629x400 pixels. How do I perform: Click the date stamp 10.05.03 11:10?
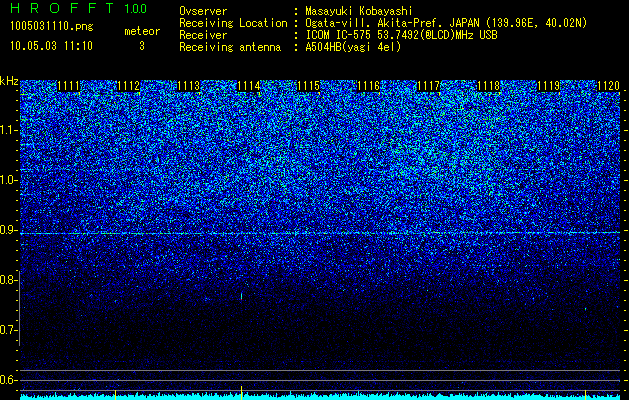[x=51, y=46]
